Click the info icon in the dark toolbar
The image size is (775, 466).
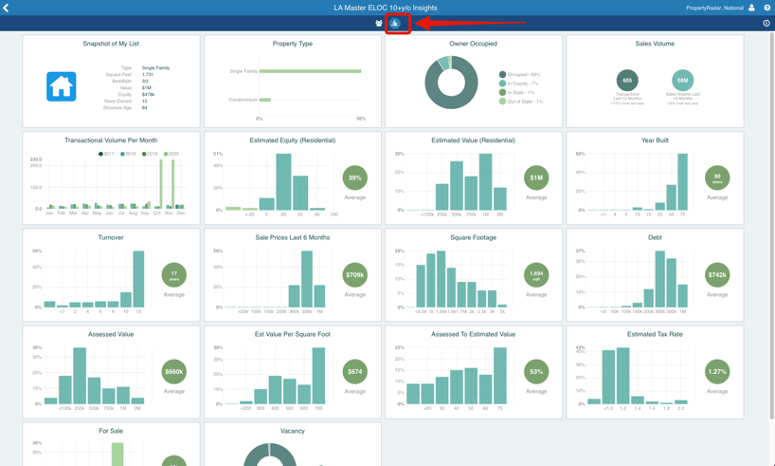(x=767, y=23)
